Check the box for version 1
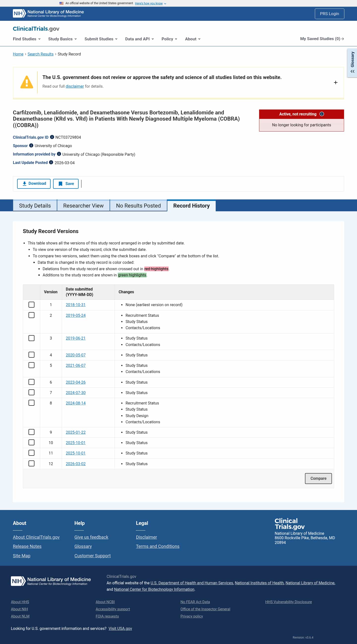Viewport: 357px width, 644px height. point(31,304)
